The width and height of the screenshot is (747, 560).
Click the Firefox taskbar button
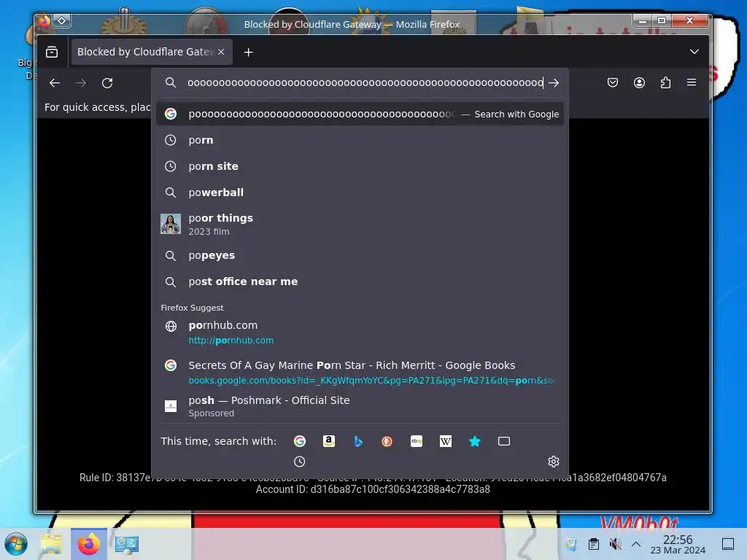89,544
